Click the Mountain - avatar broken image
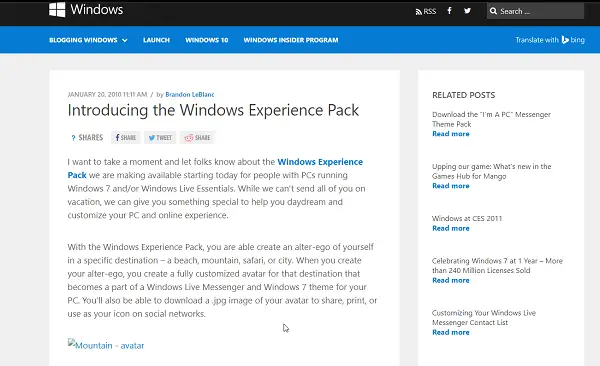 [x=106, y=344]
